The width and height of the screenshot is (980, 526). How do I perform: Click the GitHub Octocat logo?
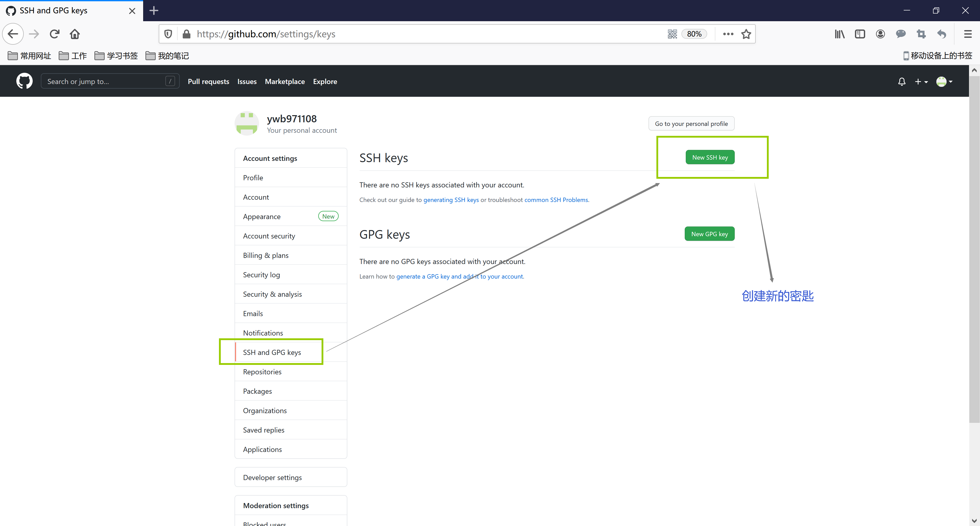pyautogui.click(x=24, y=81)
